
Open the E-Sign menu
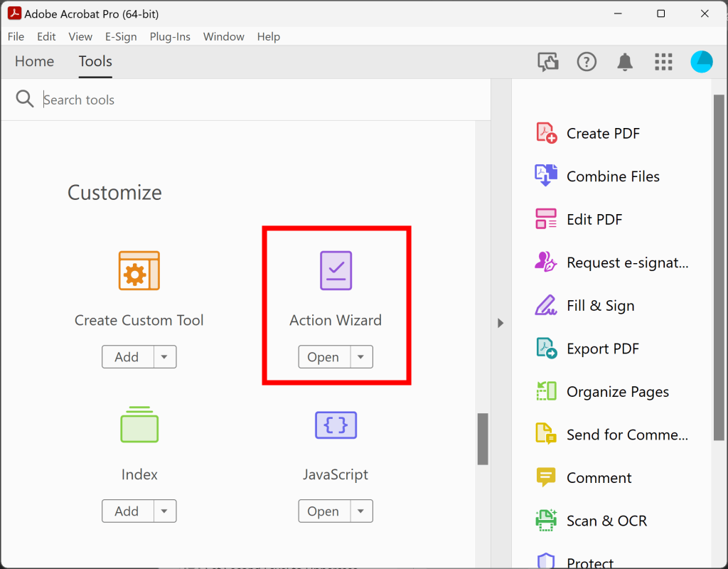tap(121, 37)
